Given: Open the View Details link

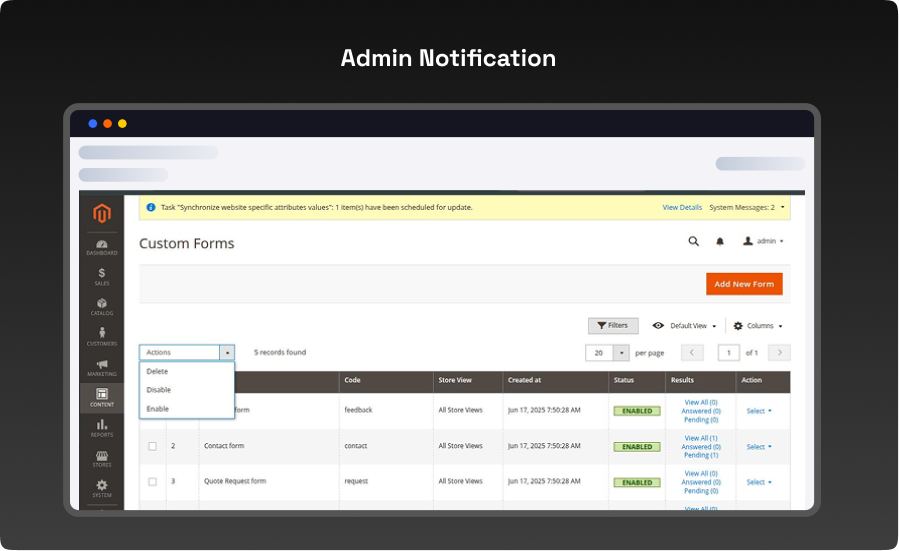Looking at the screenshot, I should [x=682, y=207].
